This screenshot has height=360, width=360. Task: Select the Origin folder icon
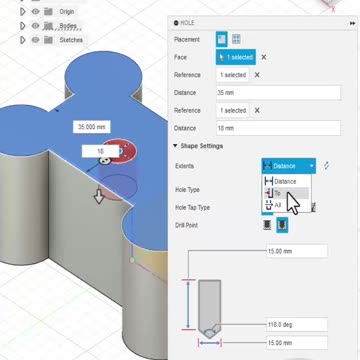49,12
